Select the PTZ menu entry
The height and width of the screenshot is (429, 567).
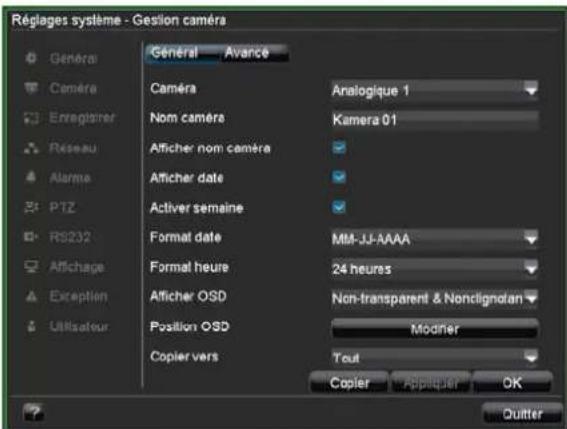pos(63,208)
